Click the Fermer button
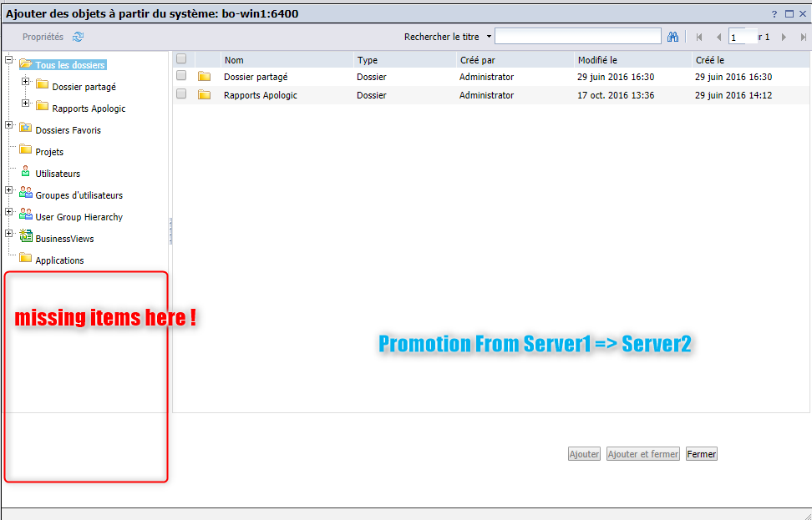 [701, 454]
